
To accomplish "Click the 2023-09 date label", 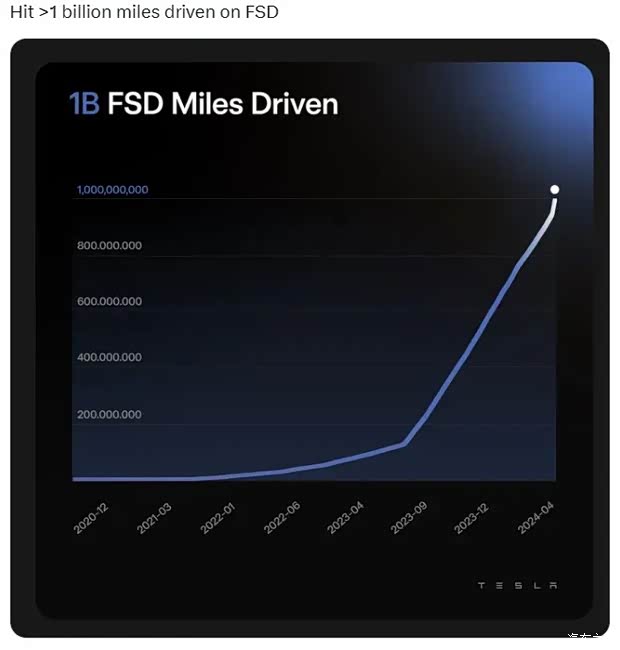I will (x=410, y=519).
